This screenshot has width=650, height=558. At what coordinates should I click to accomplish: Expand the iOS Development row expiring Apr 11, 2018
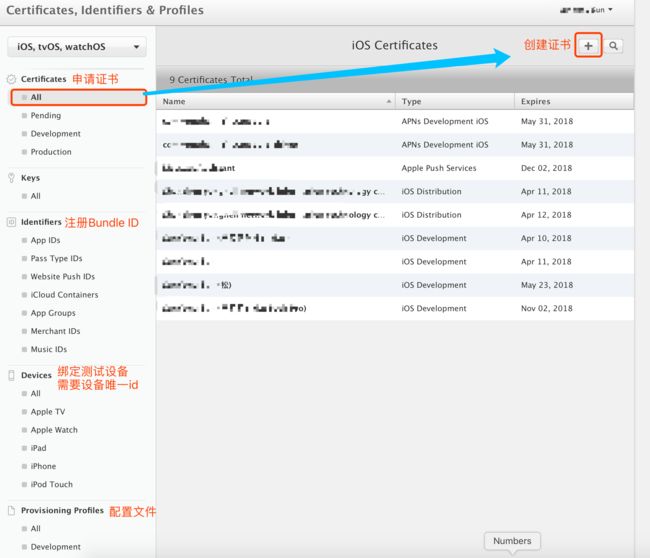coord(395,262)
